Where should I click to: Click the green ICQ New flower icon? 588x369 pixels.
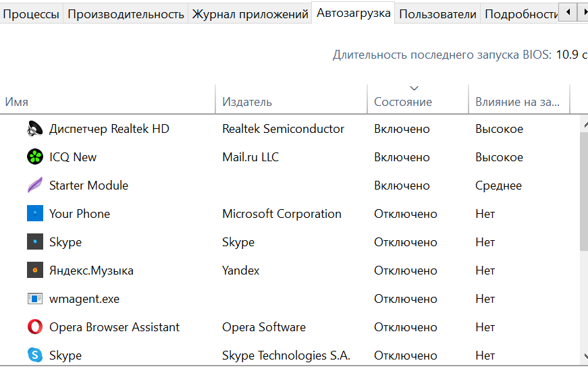click(35, 157)
